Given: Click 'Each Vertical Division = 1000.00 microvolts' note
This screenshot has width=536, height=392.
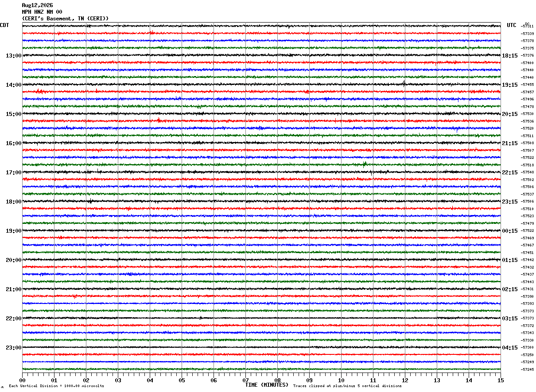Looking at the screenshot, I should click(57, 386).
